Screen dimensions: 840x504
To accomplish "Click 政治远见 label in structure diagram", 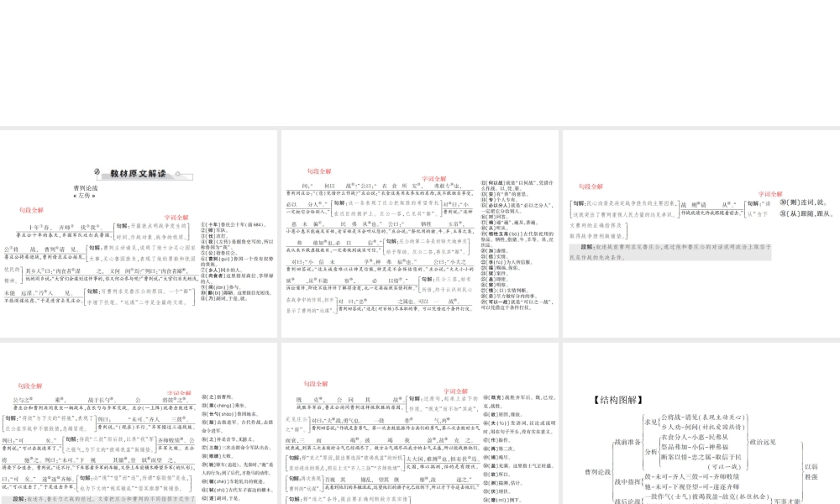I will [763, 443].
